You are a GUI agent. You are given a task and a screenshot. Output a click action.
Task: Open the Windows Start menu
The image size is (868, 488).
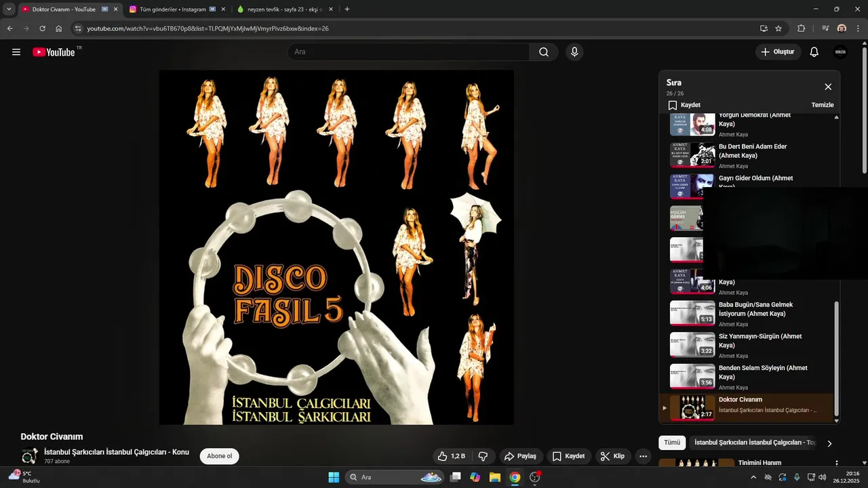(x=334, y=477)
